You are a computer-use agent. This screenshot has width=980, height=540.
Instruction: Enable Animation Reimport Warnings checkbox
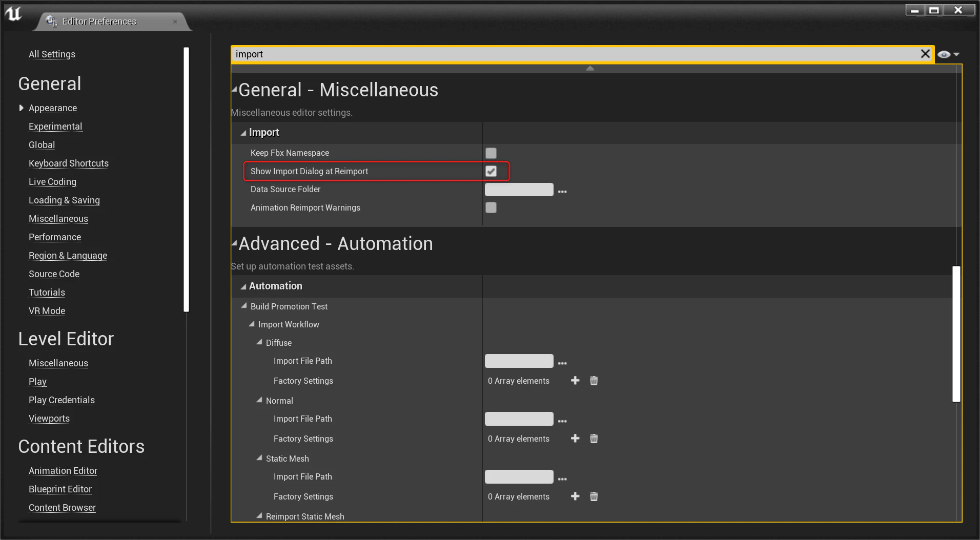point(491,207)
